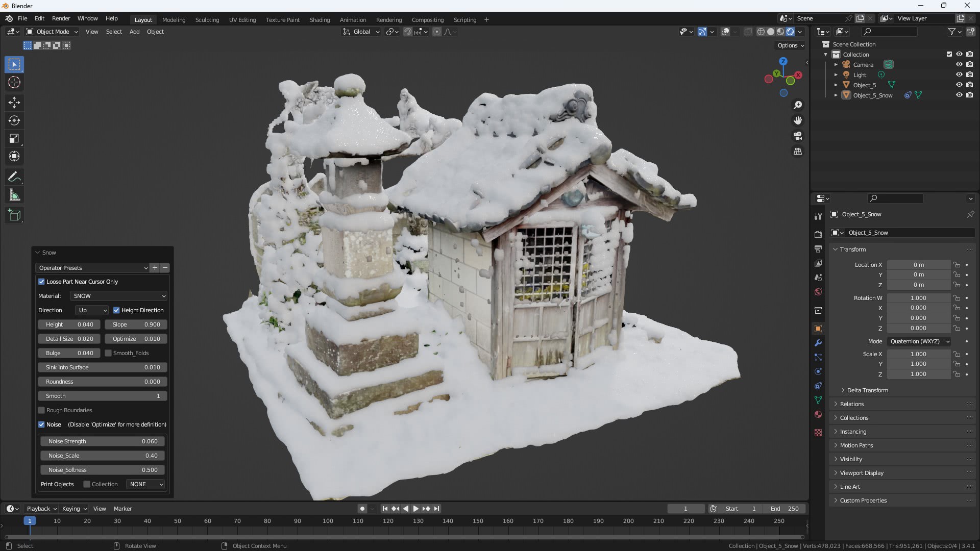Open the Modifiers properties tab
This screenshot has width=980, height=551.
pos(818,343)
